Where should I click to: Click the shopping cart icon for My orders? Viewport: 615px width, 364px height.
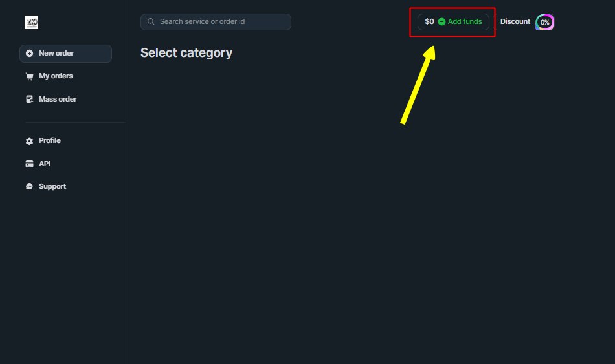[x=29, y=76]
